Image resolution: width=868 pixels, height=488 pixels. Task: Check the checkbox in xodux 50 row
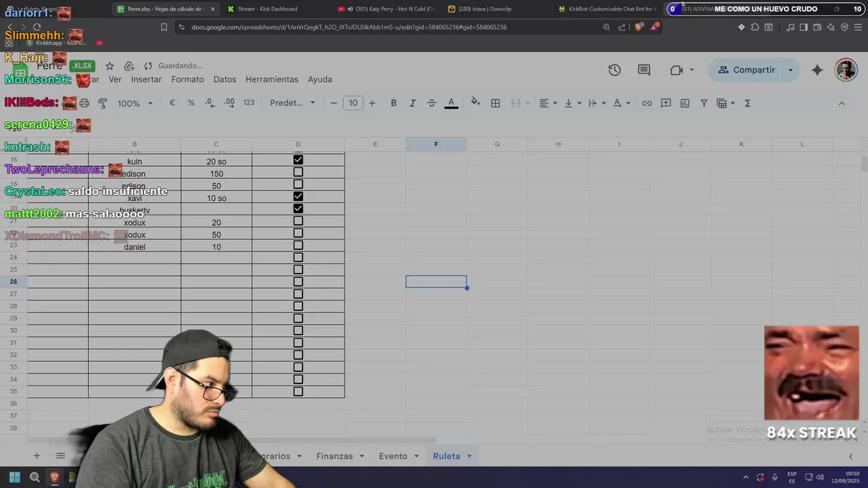pyautogui.click(x=298, y=233)
